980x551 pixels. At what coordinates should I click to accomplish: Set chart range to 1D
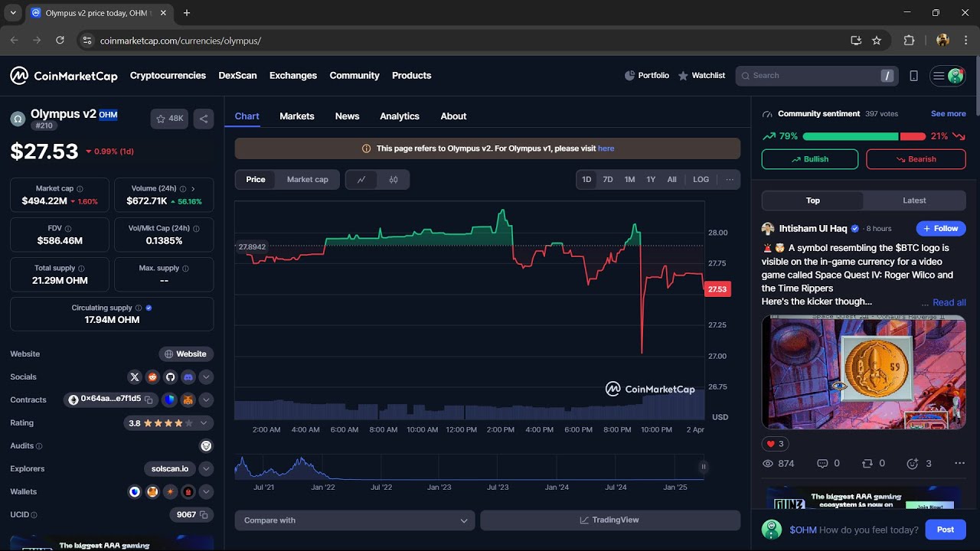click(x=586, y=180)
